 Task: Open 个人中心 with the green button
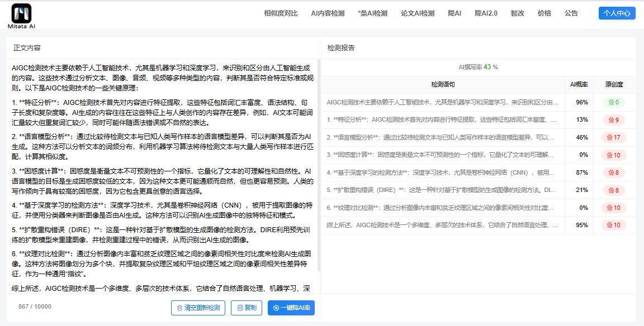click(617, 12)
